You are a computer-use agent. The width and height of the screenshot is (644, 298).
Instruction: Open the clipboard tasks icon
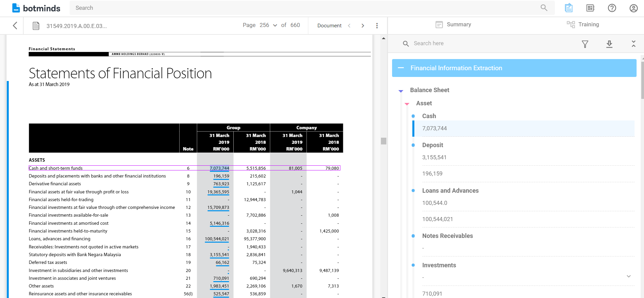[569, 8]
